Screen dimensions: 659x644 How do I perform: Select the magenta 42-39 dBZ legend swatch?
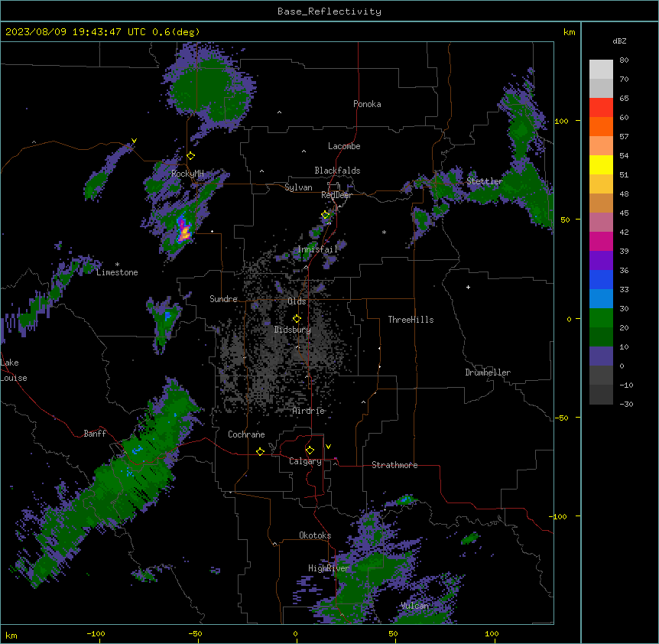(x=601, y=241)
